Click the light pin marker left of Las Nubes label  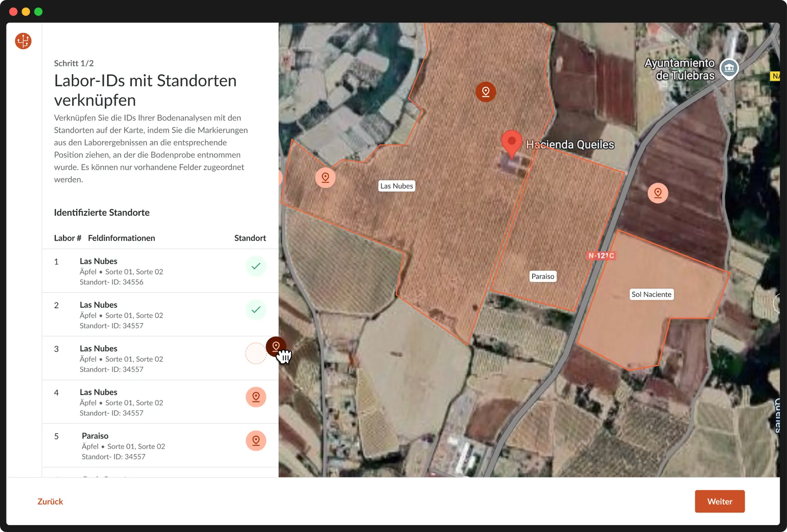[325, 177]
